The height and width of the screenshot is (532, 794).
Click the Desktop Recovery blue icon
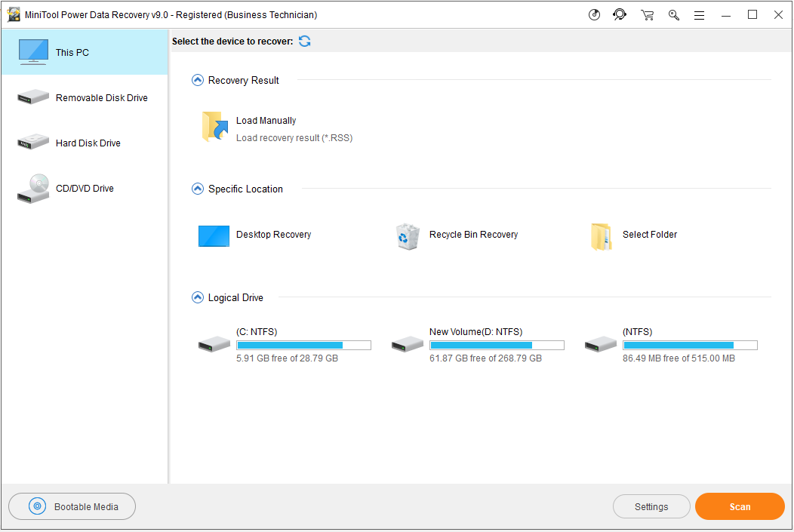214,236
